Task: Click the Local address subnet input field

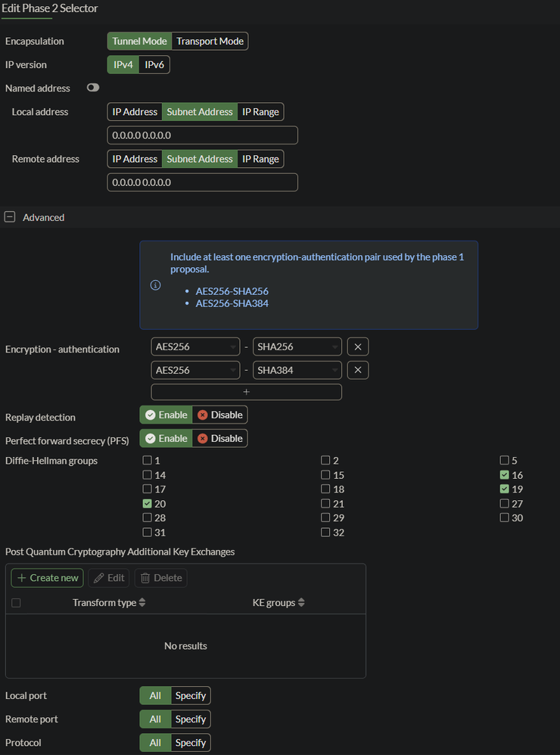Action: pyautogui.click(x=202, y=135)
